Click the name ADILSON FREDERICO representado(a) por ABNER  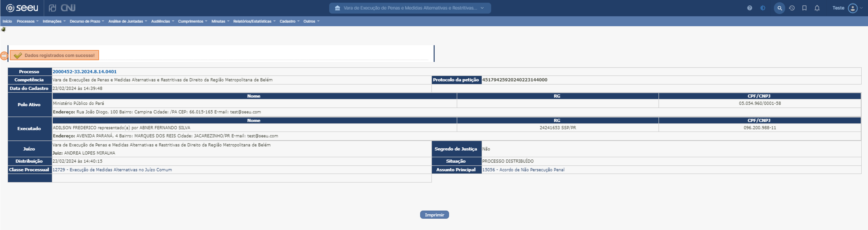pyautogui.click(x=122, y=128)
